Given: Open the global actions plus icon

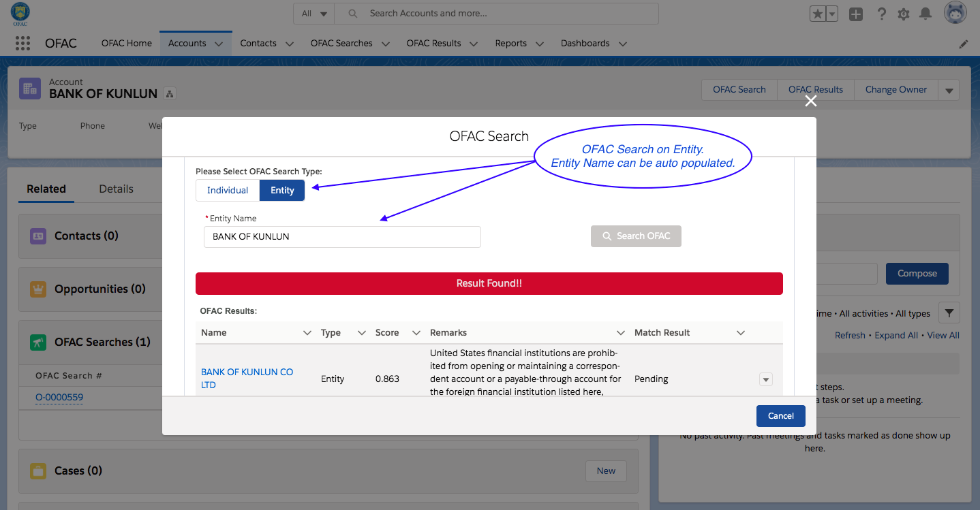Looking at the screenshot, I should pos(856,14).
